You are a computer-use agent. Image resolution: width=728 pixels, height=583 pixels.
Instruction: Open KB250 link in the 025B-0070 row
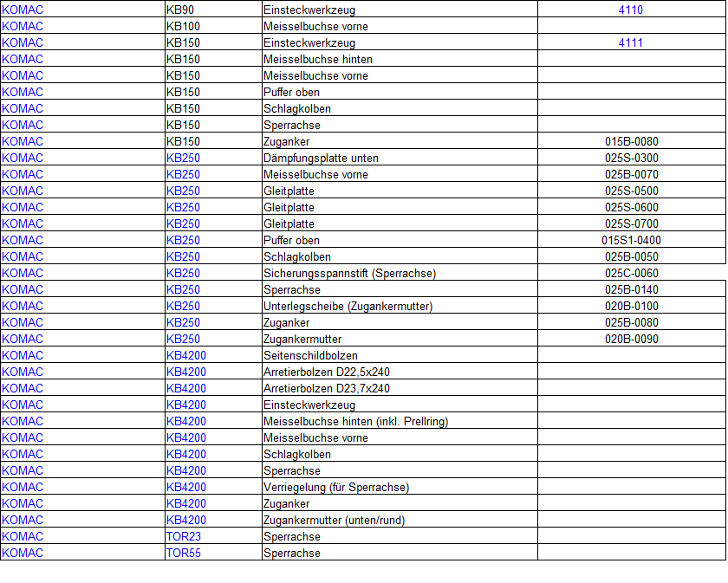pos(183,174)
